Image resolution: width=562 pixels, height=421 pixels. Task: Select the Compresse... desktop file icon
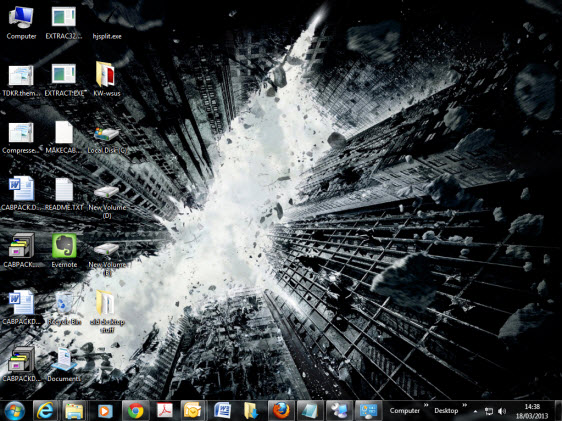click(x=21, y=133)
